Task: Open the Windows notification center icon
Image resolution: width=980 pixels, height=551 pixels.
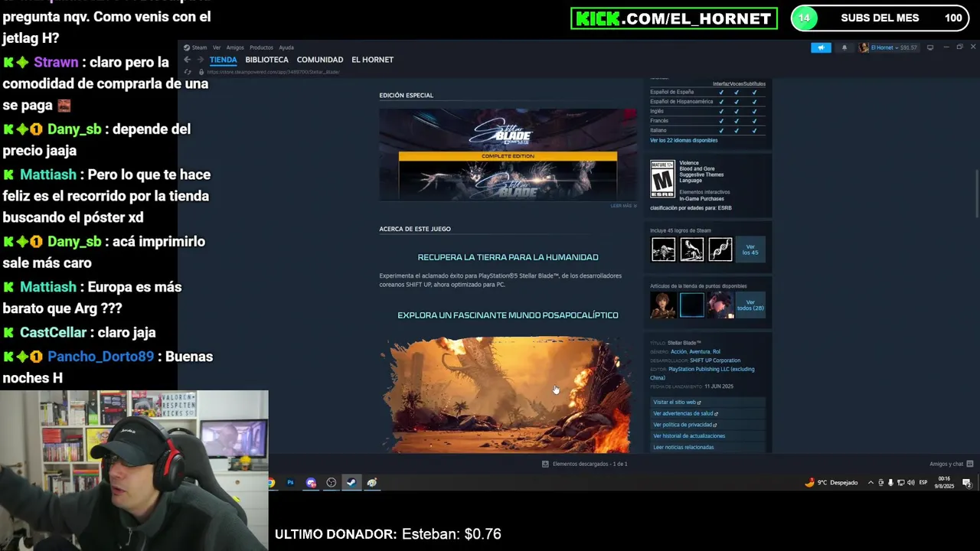Action: 967,483
